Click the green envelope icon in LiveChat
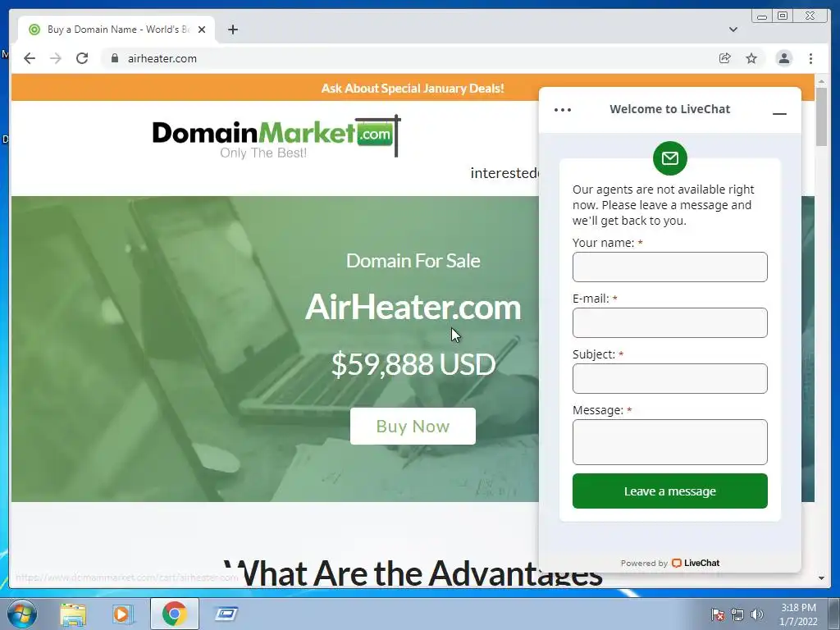The image size is (840, 630). 669,158
